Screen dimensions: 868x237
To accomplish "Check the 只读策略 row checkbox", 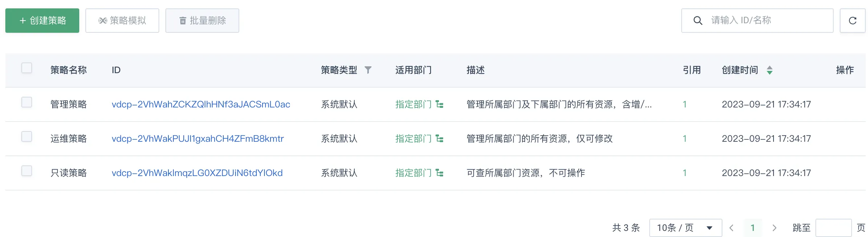I will tap(27, 171).
